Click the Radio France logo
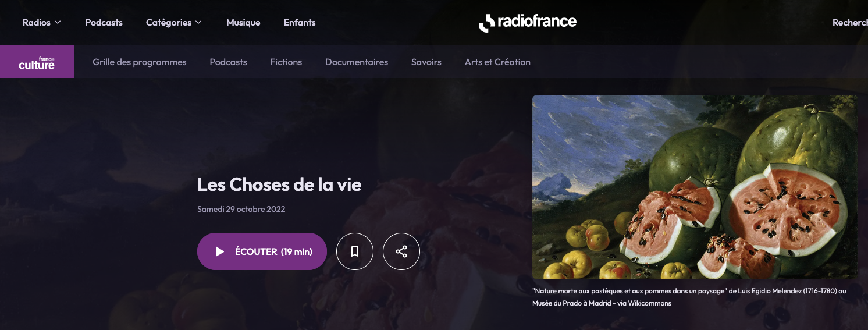868x330 pixels. tap(528, 23)
